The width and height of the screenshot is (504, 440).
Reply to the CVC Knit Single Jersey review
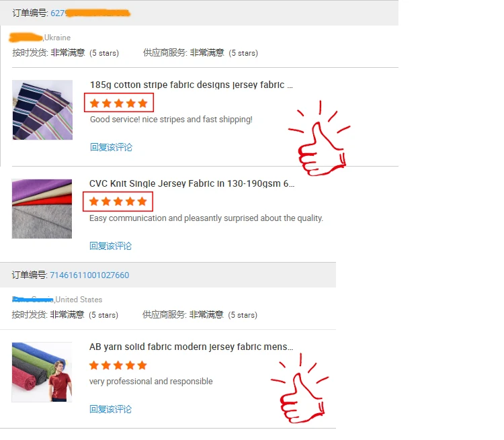pyautogui.click(x=110, y=246)
